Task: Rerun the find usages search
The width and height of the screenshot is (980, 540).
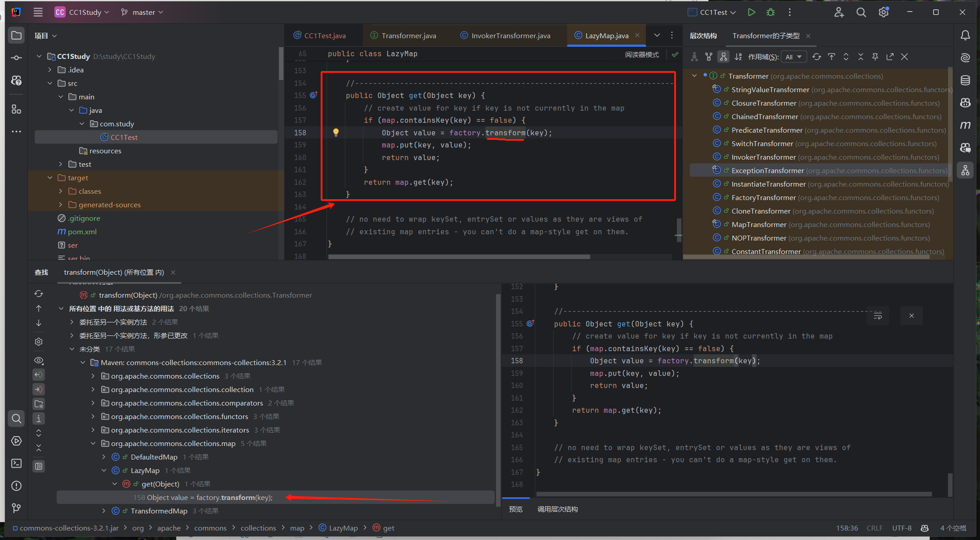Action: tap(39, 294)
